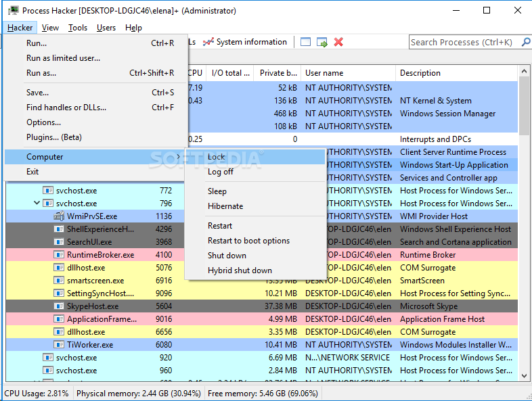This screenshot has height=401, width=532.
Task: Select the TiWorker.exe process name
Action: point(90,345)
